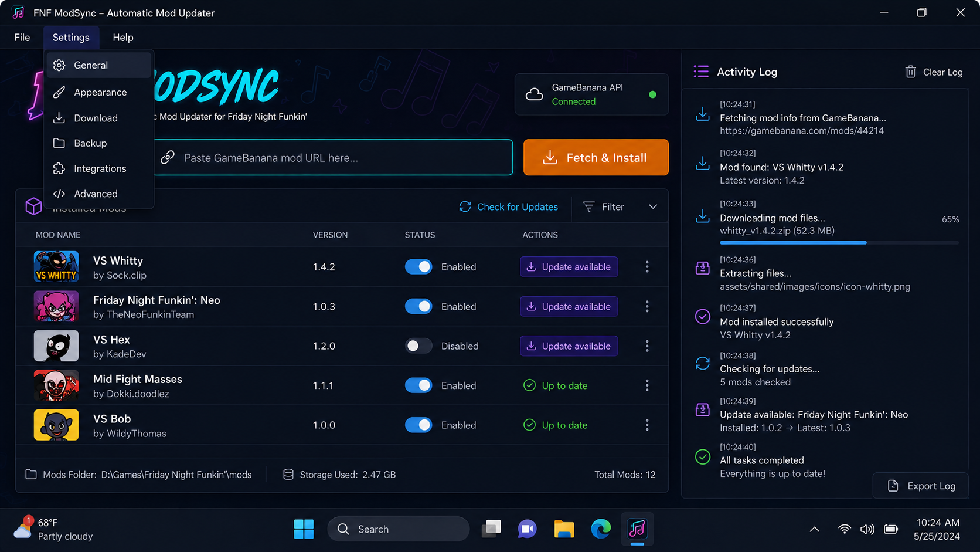The image size is (980, 552).
Task: Click the VS Hex thumbnail
Action: (x=56, y=346)
